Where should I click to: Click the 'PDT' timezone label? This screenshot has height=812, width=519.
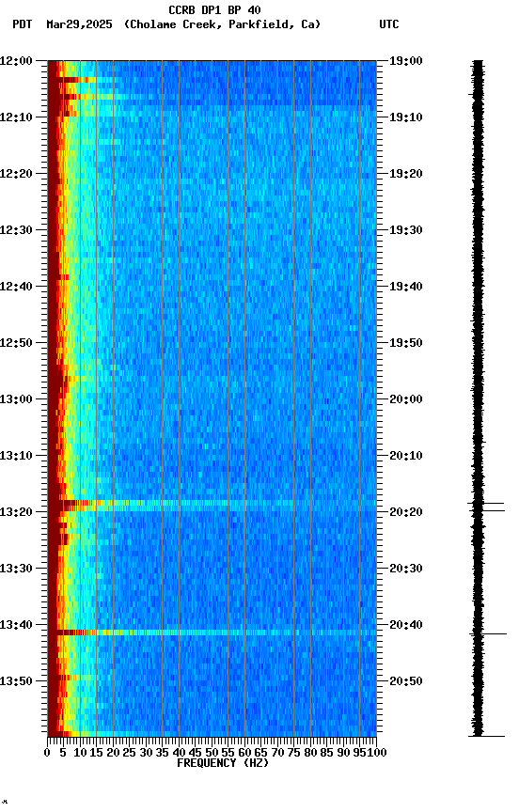coord(23,24)
